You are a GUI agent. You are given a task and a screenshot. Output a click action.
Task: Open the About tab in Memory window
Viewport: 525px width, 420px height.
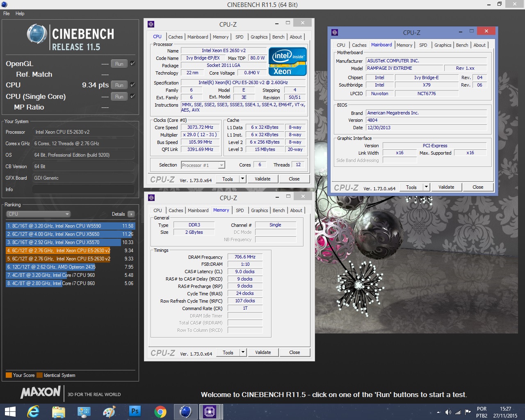tap(296, 210)
